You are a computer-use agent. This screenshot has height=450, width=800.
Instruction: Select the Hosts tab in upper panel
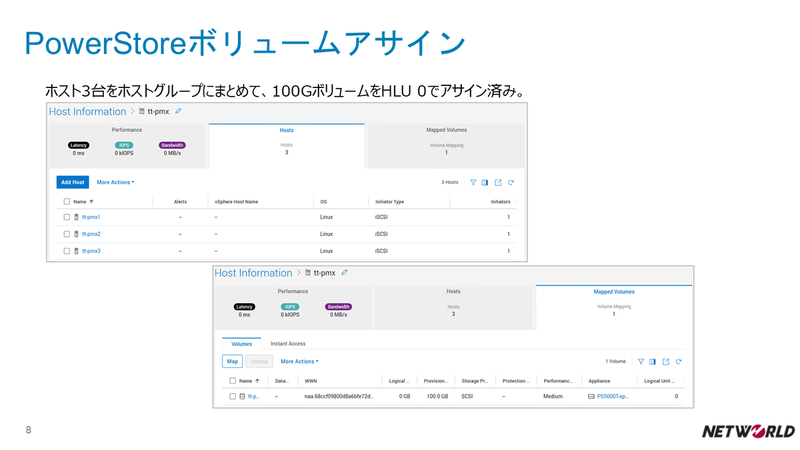[287, 145]
